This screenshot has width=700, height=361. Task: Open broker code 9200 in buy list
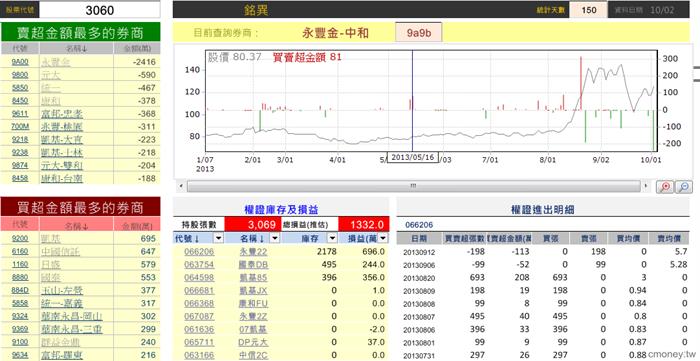[20, 239]
